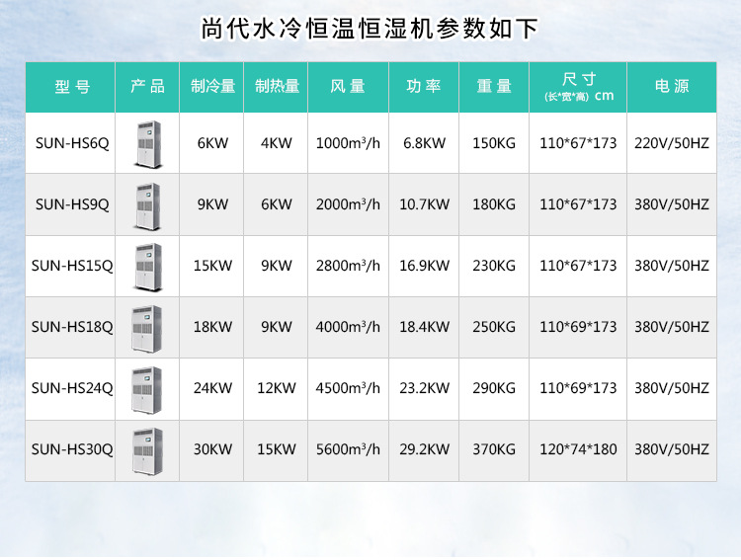Click the SUN-HS18Q product image
Screen dimensions: 741x560
147,329
